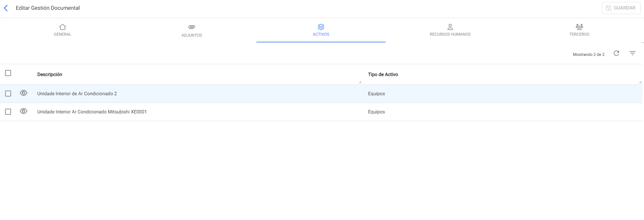The image size is (644, 220).
Task: View Mitsubishi XE0001 via eye icon
Action: [24, 111]
